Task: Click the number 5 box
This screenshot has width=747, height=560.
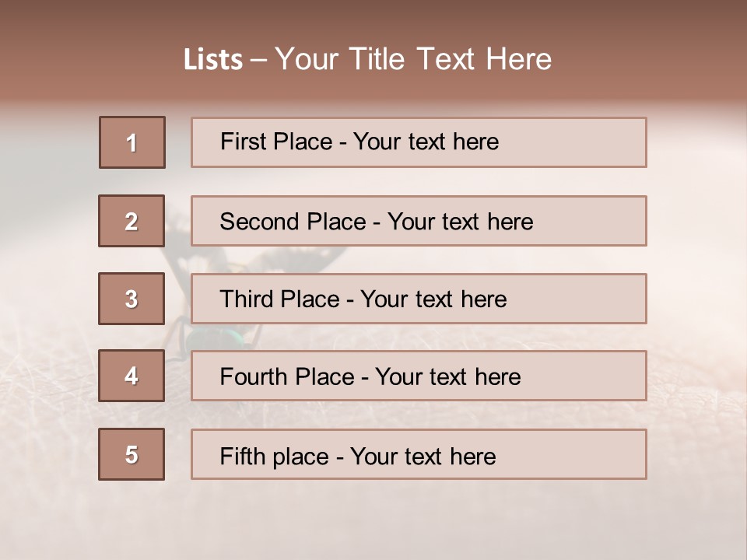Action: click(x=132, y=453)
